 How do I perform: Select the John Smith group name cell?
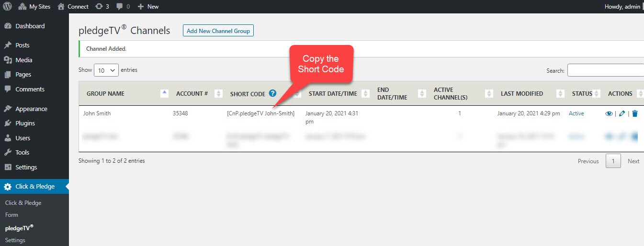click(97, 113)
